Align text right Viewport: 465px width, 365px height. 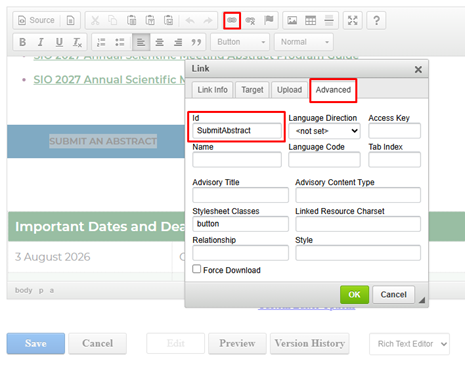pyautogui.click(x=178, y=42)
